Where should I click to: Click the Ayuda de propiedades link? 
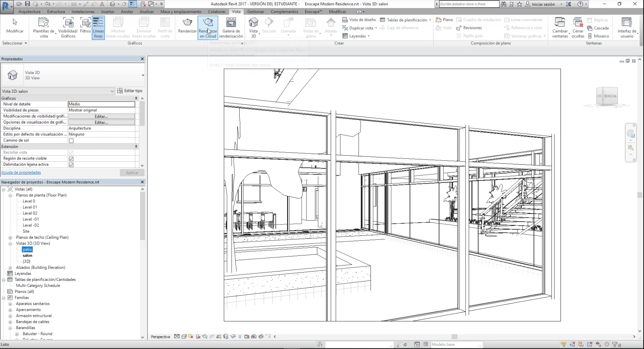coord(21,172)
